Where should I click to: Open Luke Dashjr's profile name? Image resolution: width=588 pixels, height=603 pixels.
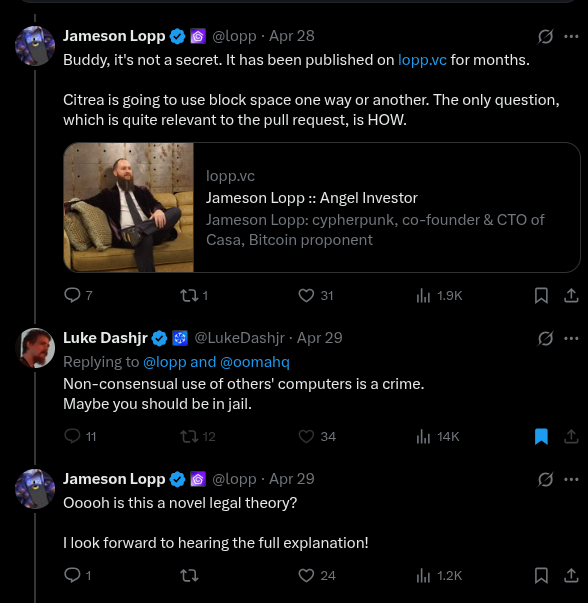coord(105,338)
